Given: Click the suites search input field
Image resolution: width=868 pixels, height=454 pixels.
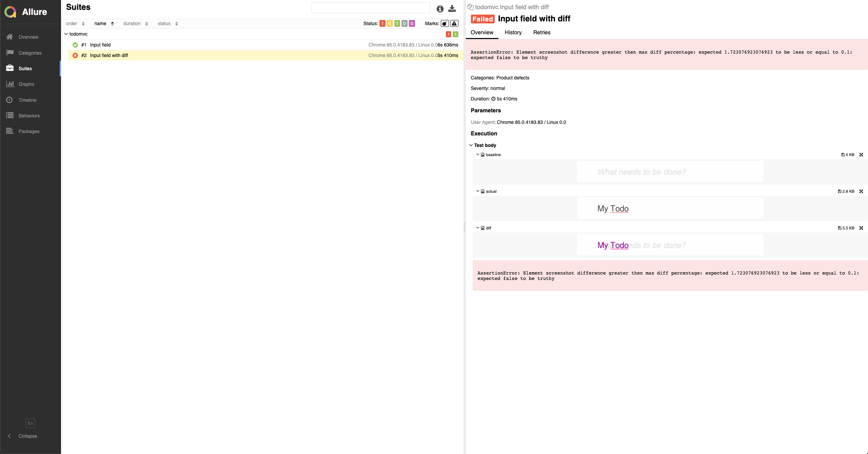Looking at the screenshot, I should coord(371,8).
